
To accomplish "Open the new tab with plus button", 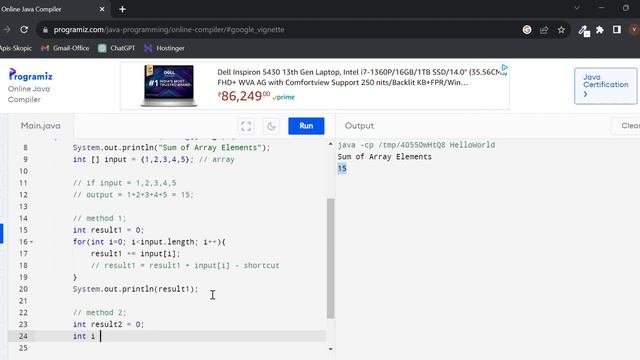I will 122,9.
